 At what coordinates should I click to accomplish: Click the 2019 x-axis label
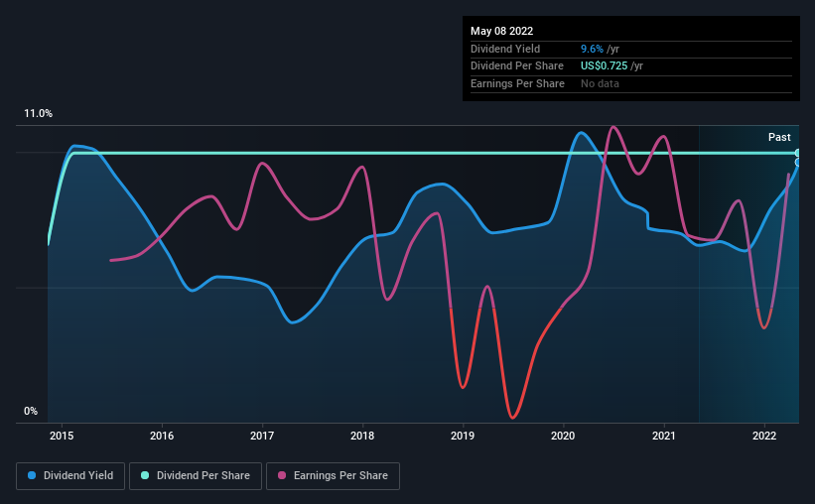point(463,436)
